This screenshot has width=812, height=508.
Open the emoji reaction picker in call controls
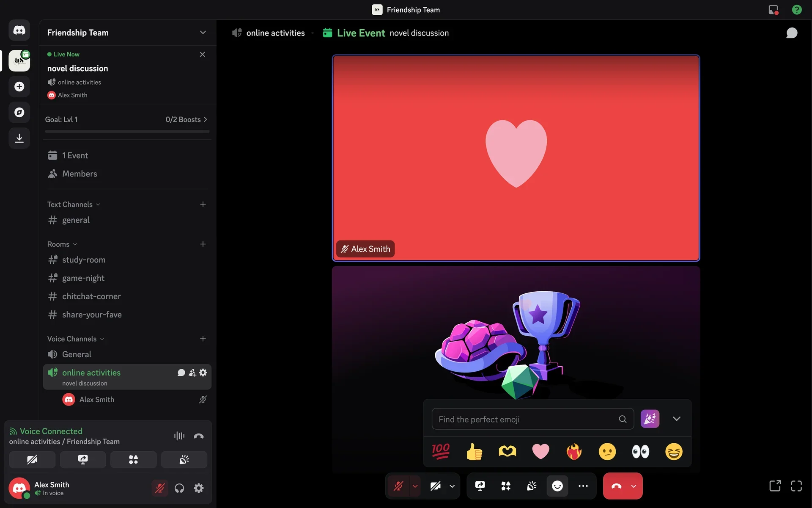click(557, 486)
